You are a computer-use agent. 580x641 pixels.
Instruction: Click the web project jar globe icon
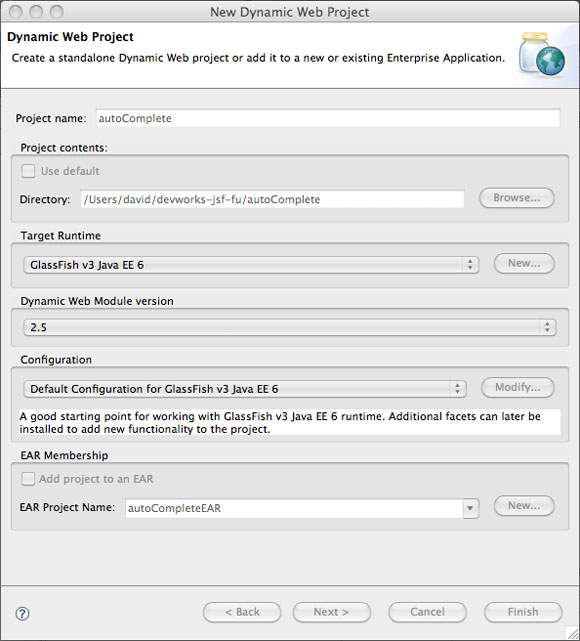point(543,54)
